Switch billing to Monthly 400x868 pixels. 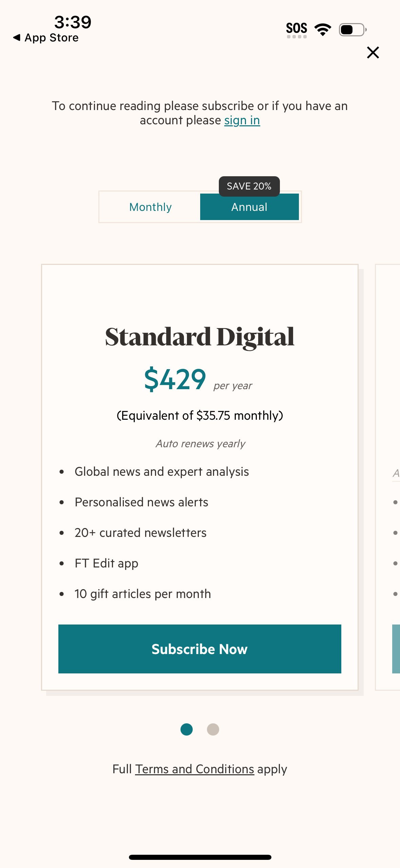tap(150, 206)
